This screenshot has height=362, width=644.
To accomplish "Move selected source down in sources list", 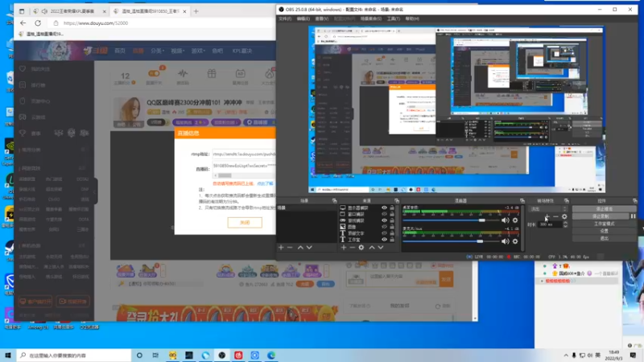I will coord(381,248).
